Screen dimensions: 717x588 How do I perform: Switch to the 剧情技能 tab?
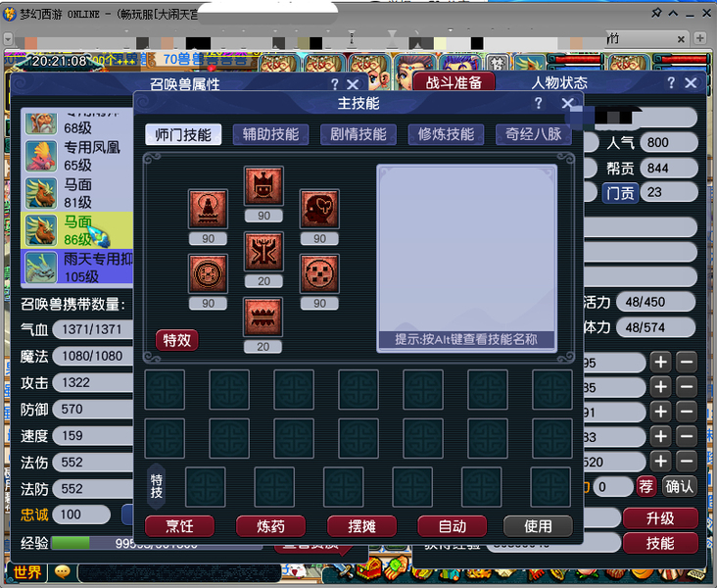click(358, 134)
